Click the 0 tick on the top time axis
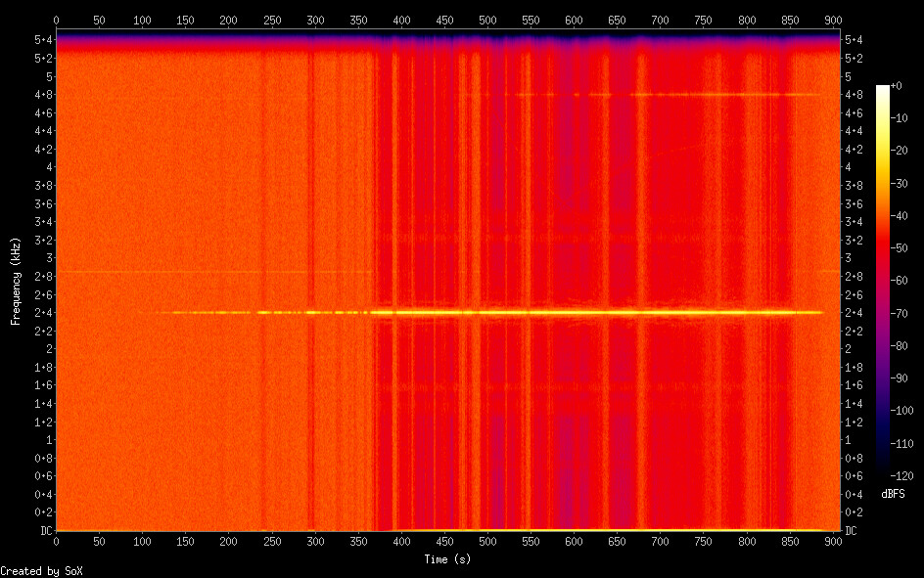 tap(56, 21)
